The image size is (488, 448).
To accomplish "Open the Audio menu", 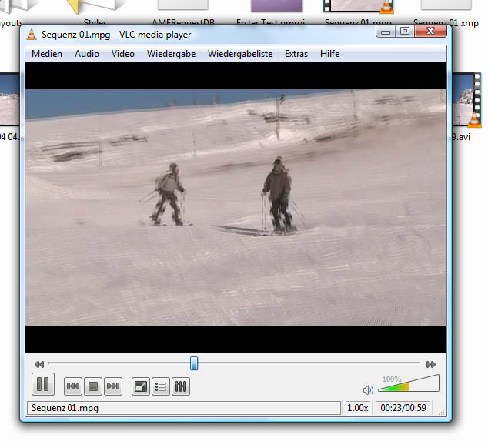I will (x=86, y=54).
